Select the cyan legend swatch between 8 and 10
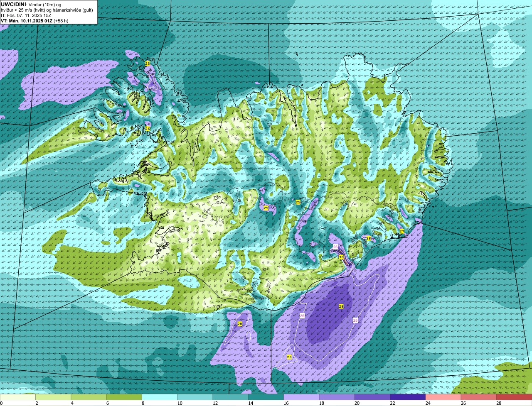 click(x=160, y=397)
